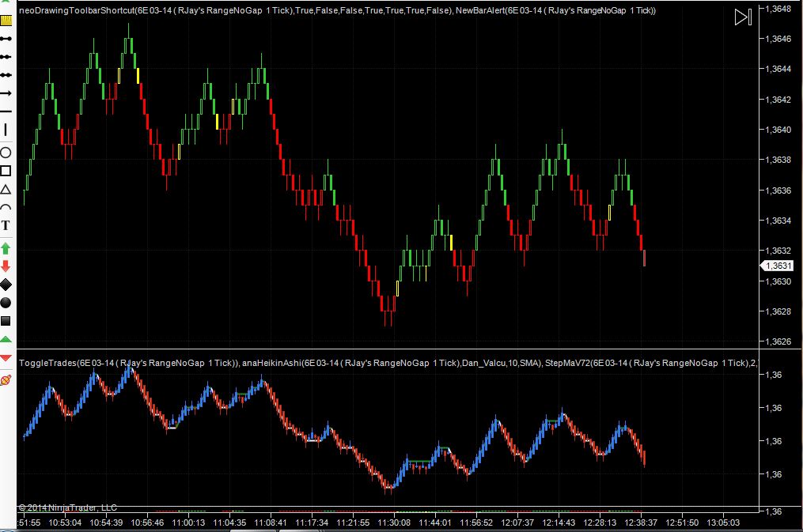
Task: Select the Line tool with dotted endpoints
Action: point(6,39)
